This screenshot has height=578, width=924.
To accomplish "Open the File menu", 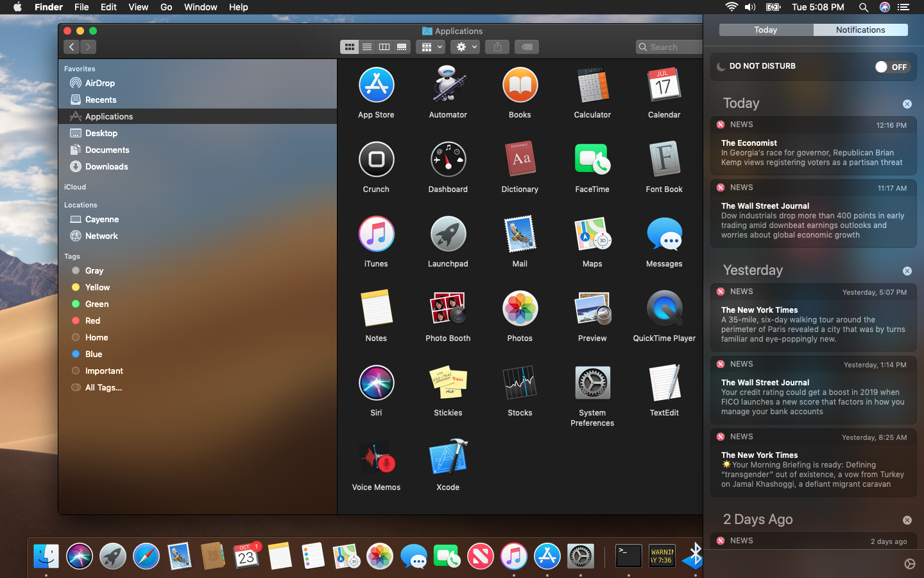I will coord(81,7).
